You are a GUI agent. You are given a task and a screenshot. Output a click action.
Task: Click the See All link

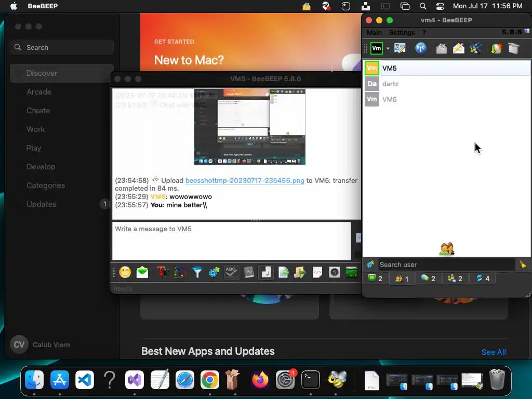494,352
